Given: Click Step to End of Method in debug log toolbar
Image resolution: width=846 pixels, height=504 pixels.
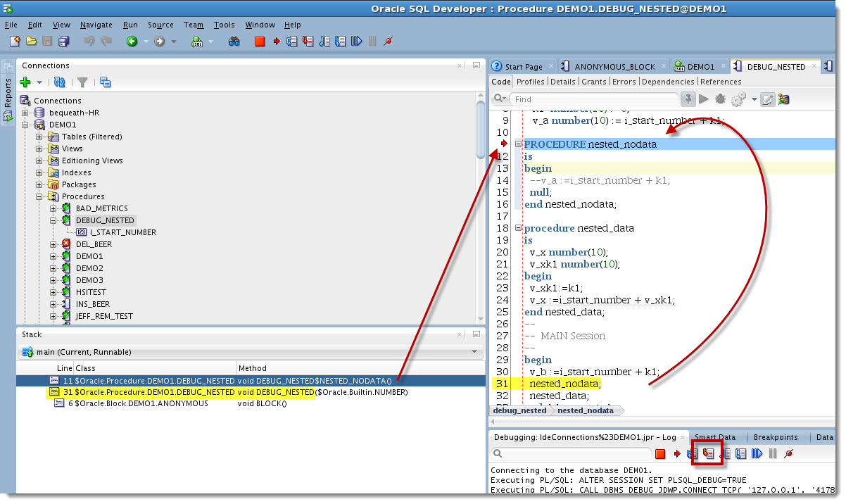Looking at the screenshot, I should (741, 454).
